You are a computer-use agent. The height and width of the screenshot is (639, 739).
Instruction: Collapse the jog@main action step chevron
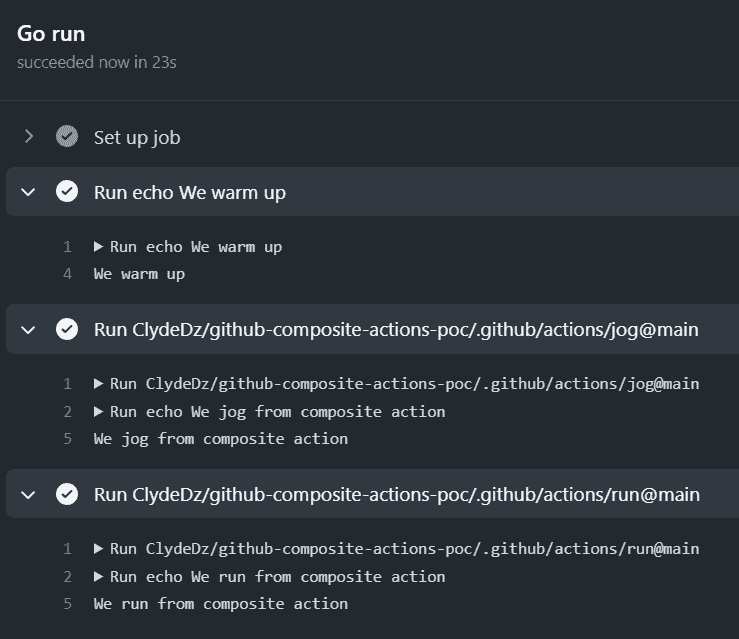tap(28, 329)
